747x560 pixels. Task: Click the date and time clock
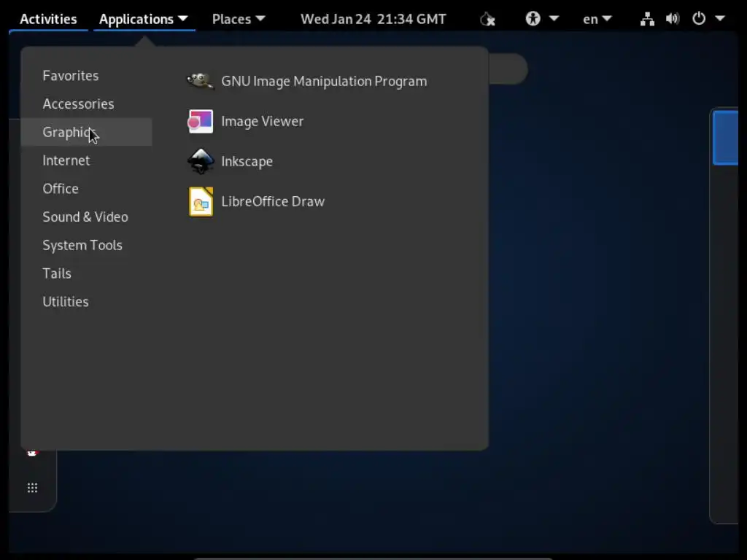[373, 19]
